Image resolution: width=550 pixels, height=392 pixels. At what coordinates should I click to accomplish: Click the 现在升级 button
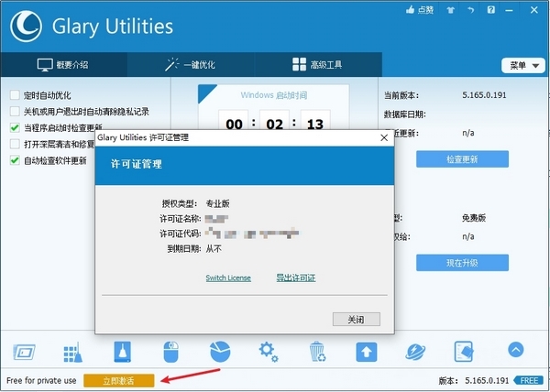(462, 263)
